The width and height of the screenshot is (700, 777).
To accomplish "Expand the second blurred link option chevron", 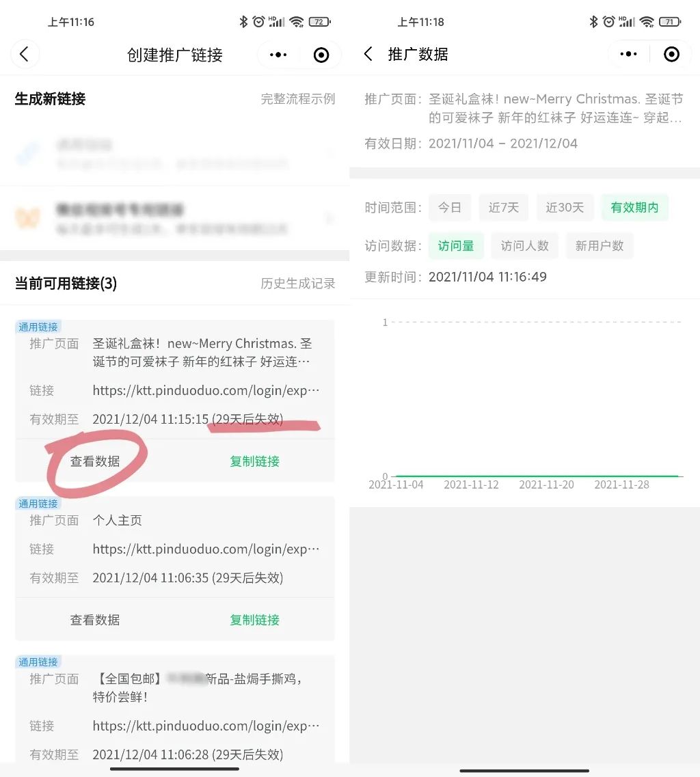I will tap(329, 218).
